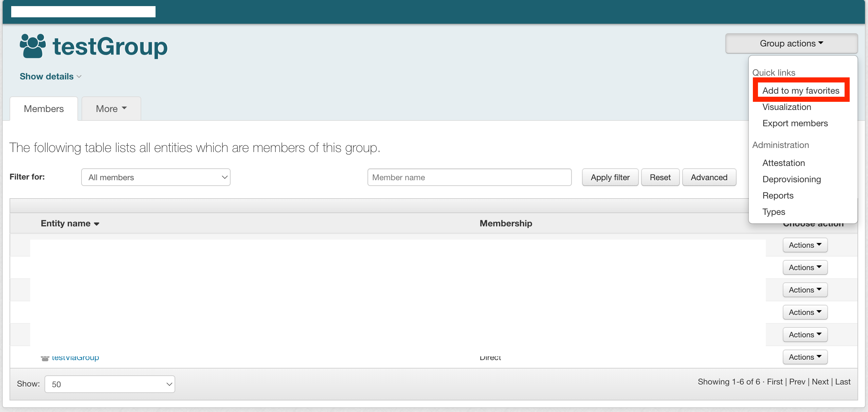Open the Group actions dropdown

[x=791, y=43]
